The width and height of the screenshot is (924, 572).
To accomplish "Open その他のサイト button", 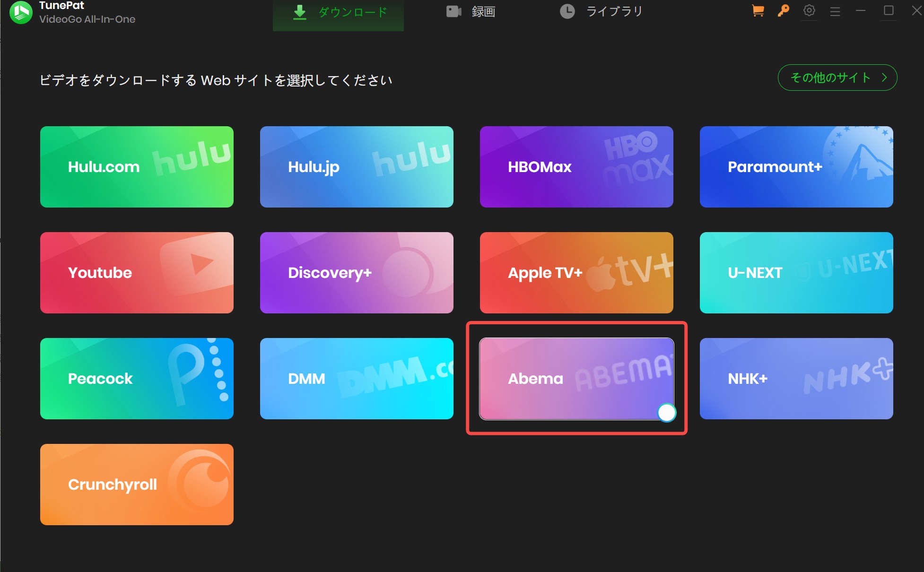I will [x=837, y=78].
